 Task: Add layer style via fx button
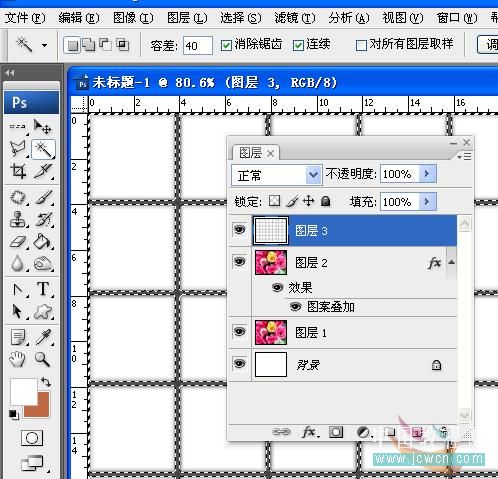tap(309, 432)
